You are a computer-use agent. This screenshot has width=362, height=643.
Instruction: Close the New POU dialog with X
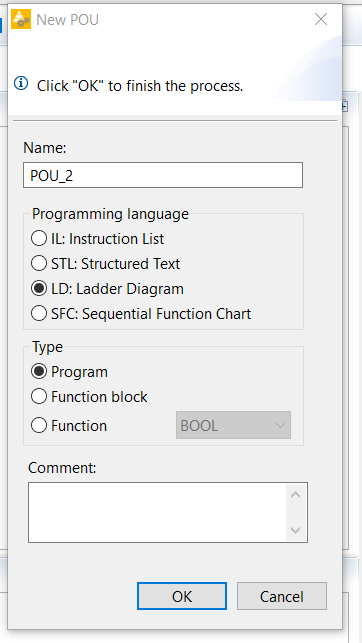(x=321, y=19)
